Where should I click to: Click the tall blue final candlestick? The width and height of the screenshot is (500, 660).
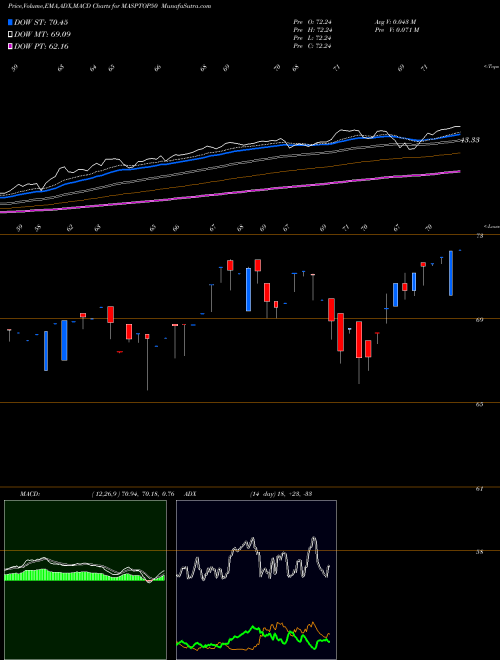tap(451, 273)
